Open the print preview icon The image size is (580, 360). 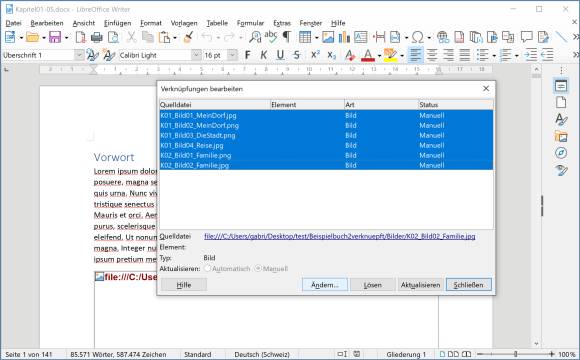tap(113, 37)
